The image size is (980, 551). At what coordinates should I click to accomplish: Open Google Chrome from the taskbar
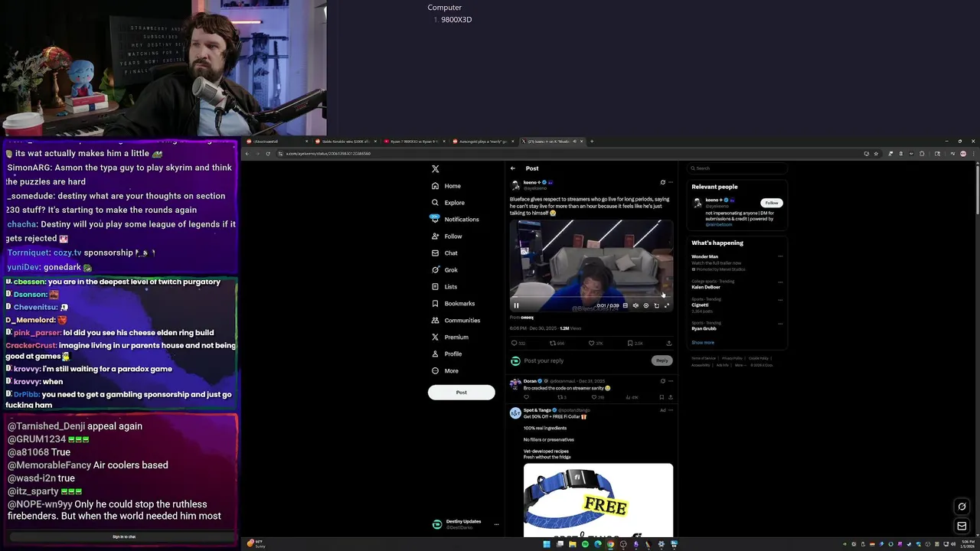[610, 544]
